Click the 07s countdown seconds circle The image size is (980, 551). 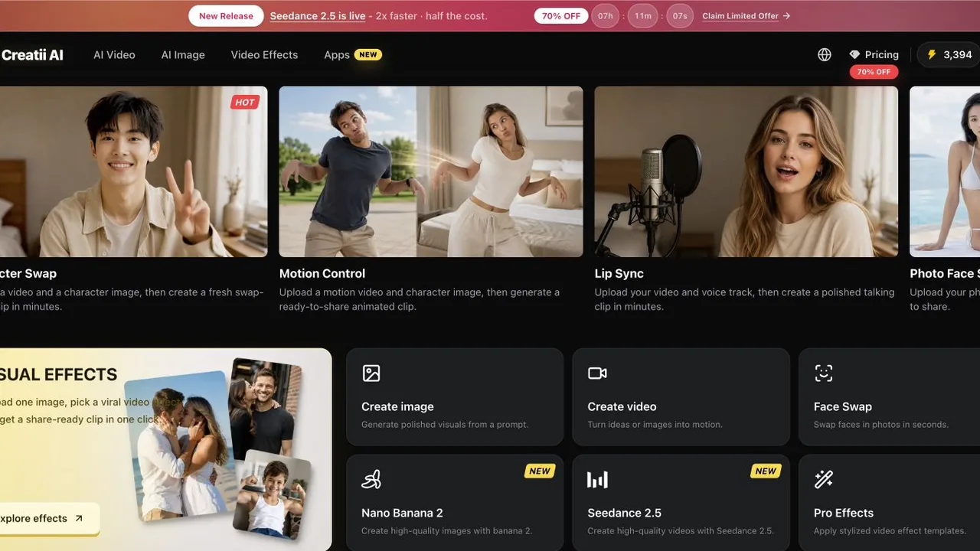tap(680, 16)
